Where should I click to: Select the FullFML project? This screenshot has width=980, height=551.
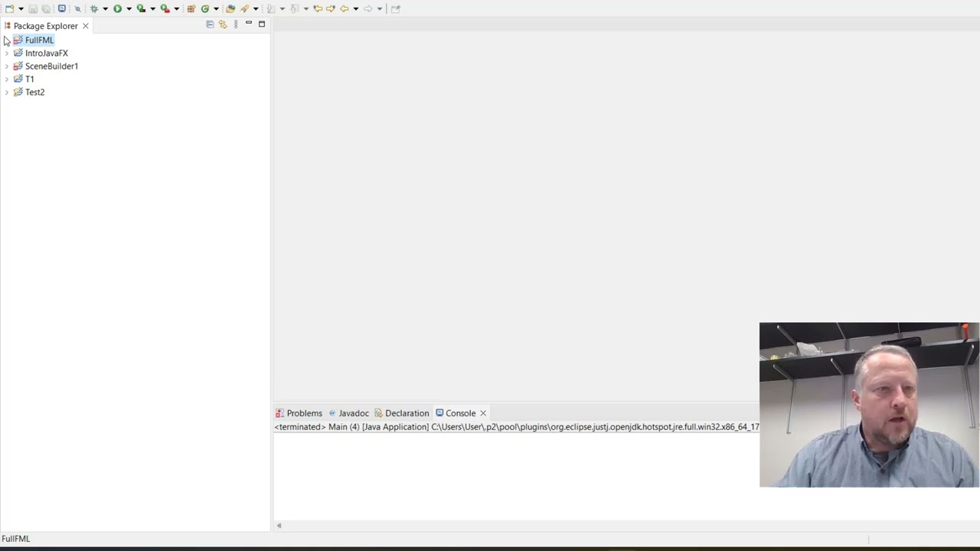tap(39, 40)
